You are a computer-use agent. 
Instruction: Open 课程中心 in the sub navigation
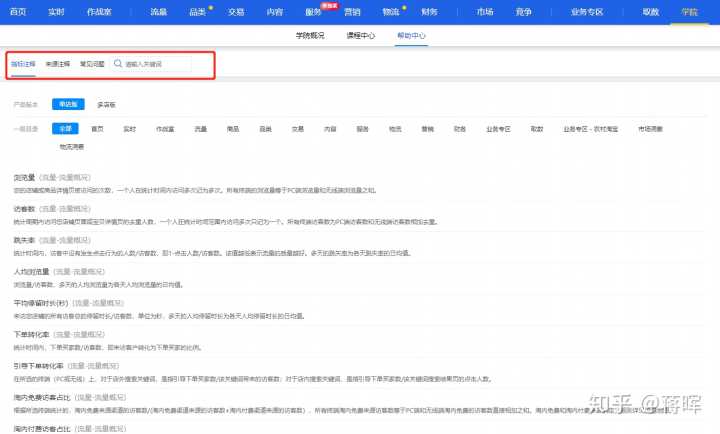pos(360,35)
